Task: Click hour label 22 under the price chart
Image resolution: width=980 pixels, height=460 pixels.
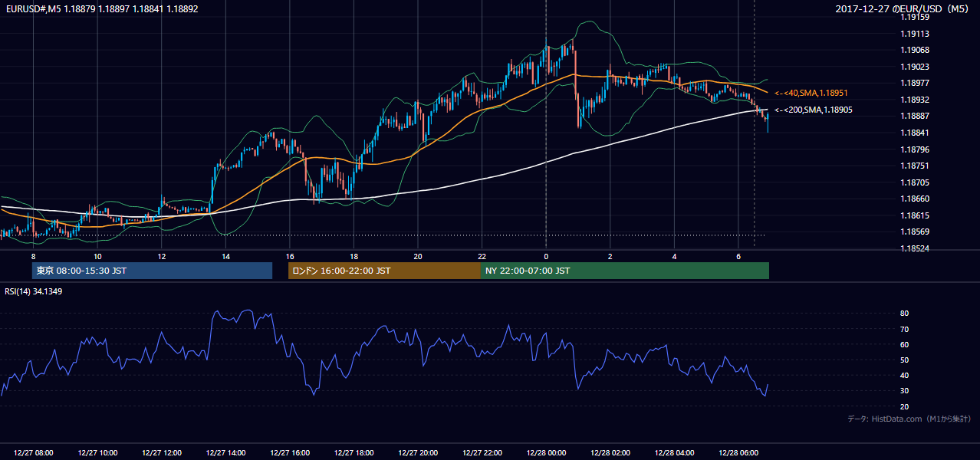Action: point(482,256)
